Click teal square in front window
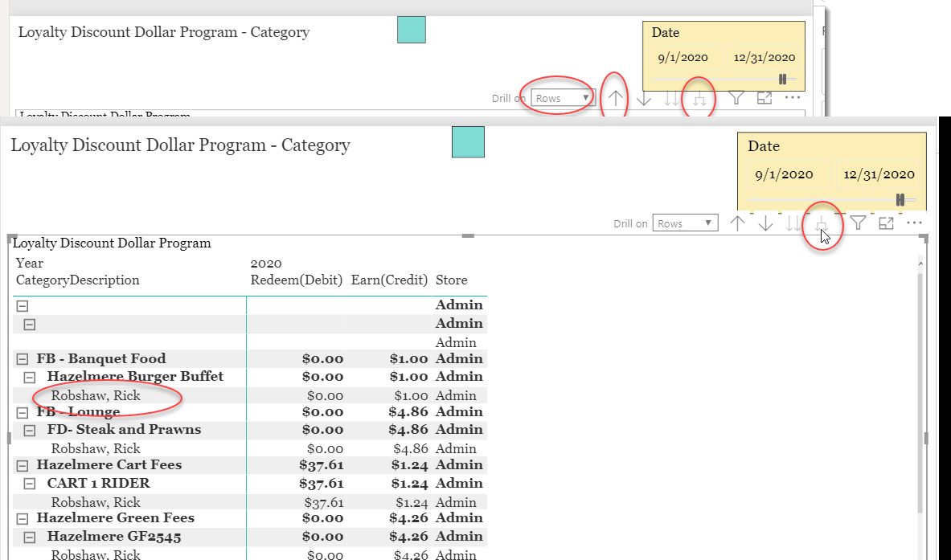Viewport: 951px width, 560px height. pyautogui.click(x=468, y=142)
